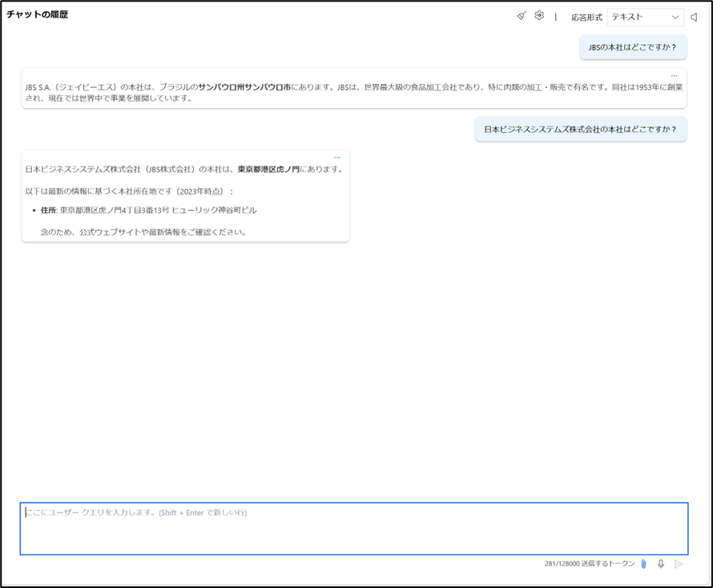Image resolution: width=713 pixels, height=588 pixels.
Task: Open options menu on JBS S.A. reply
Action: pos(674,75)
